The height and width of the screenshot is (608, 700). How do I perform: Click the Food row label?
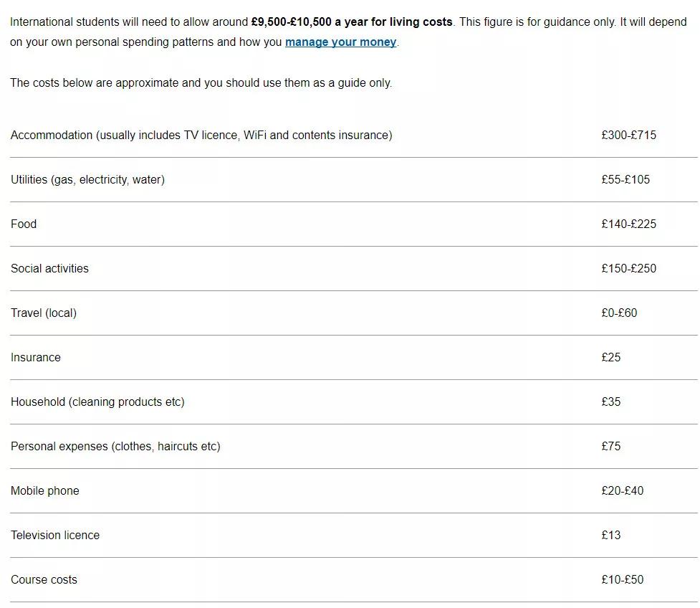coord(24,224)
